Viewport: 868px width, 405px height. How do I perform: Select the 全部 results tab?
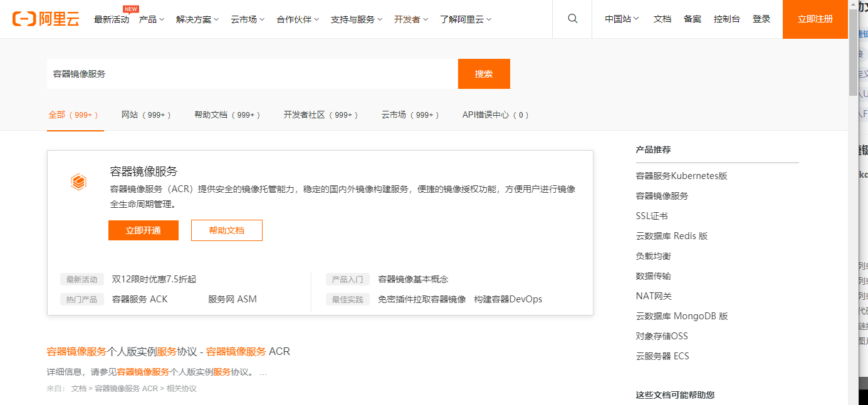click(x=74, y=115)
